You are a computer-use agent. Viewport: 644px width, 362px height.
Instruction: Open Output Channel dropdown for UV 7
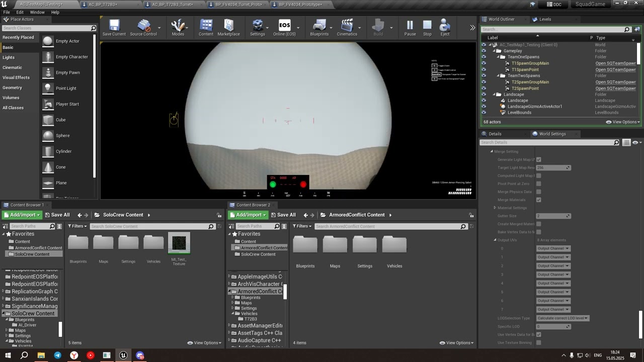(553, 309)
